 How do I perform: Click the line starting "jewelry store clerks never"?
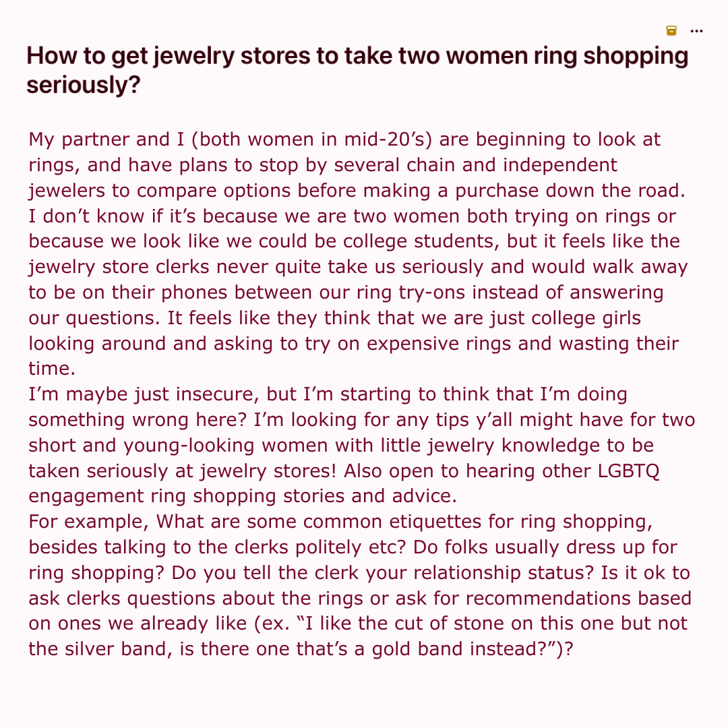(x=358, y=267)
